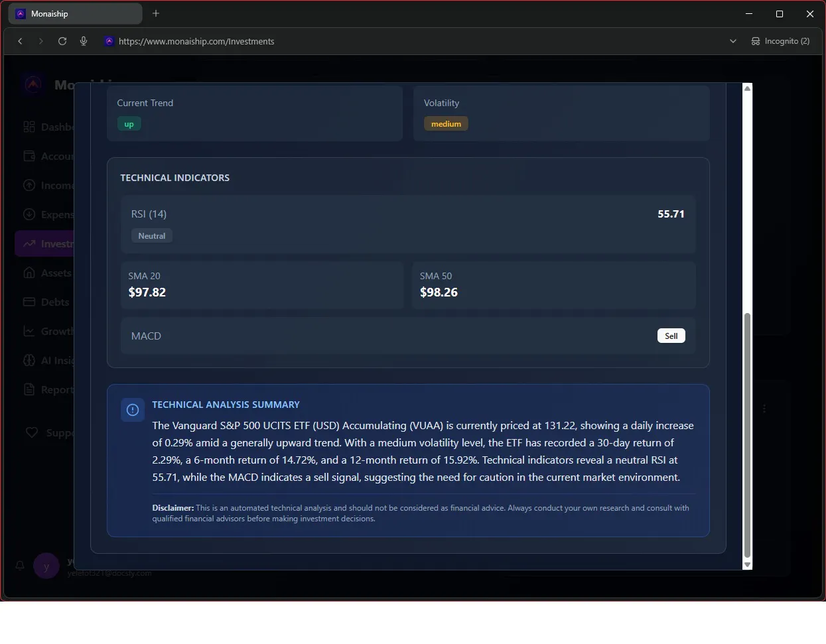Viewport: 826px width, 644px height.
Task: Click the Current Trend label
Action: [x=145, y=103]
